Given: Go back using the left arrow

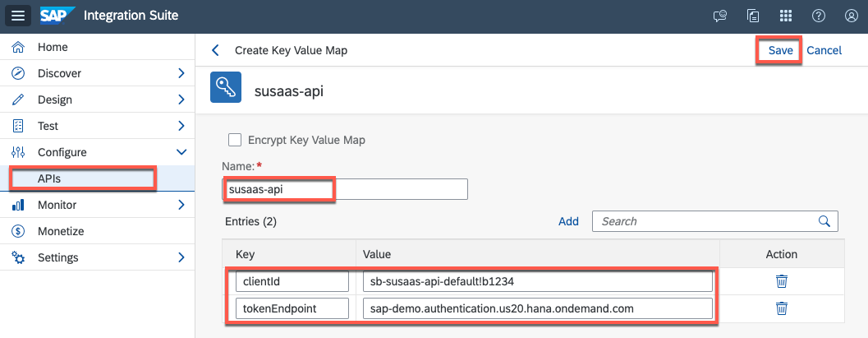Looking at the screenshot, I should pos(215,50).
